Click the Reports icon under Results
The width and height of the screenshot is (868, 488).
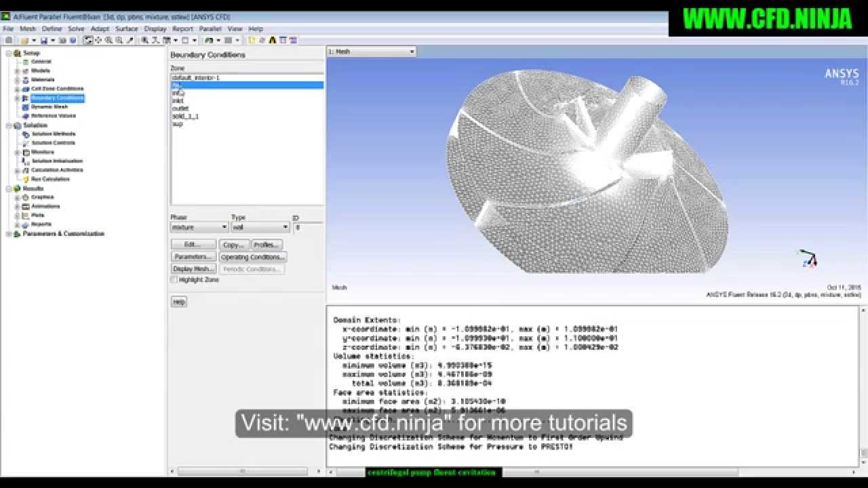point(26,224)
